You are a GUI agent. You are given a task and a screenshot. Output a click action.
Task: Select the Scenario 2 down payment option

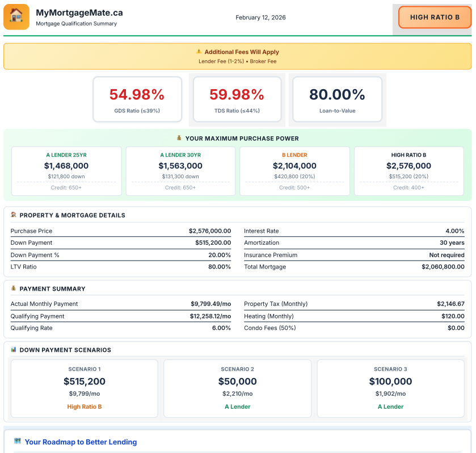pyautogui.click(x=237, y=388)
